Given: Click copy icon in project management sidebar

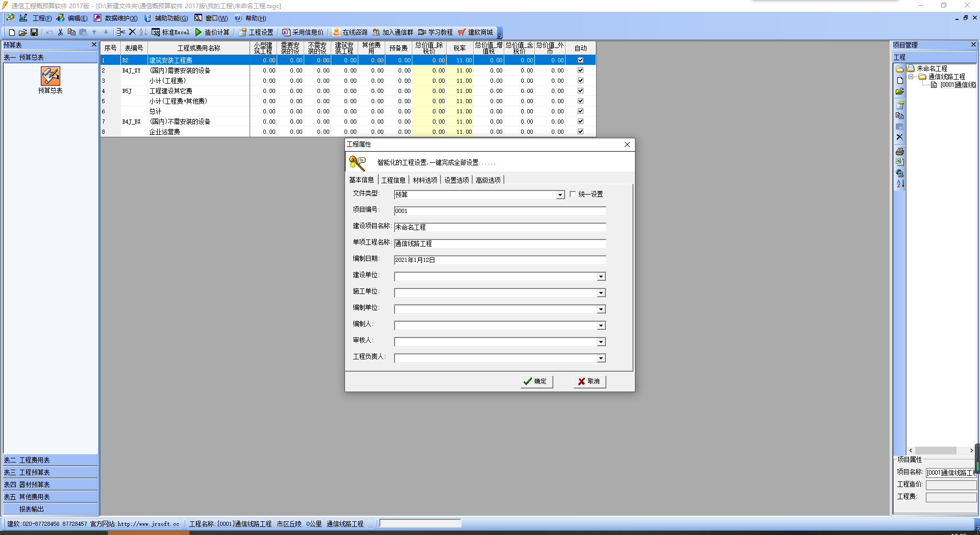Looking at the screenshot, I should [x=900, y=116].
